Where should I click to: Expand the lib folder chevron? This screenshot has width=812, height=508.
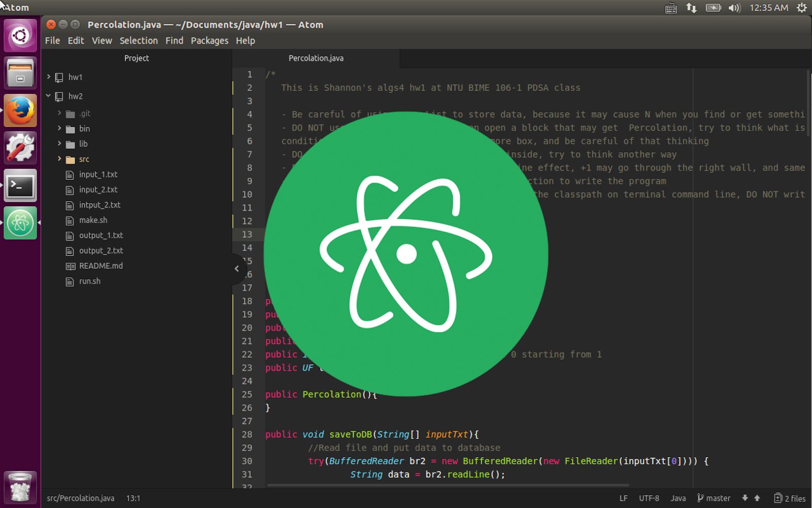59,143
